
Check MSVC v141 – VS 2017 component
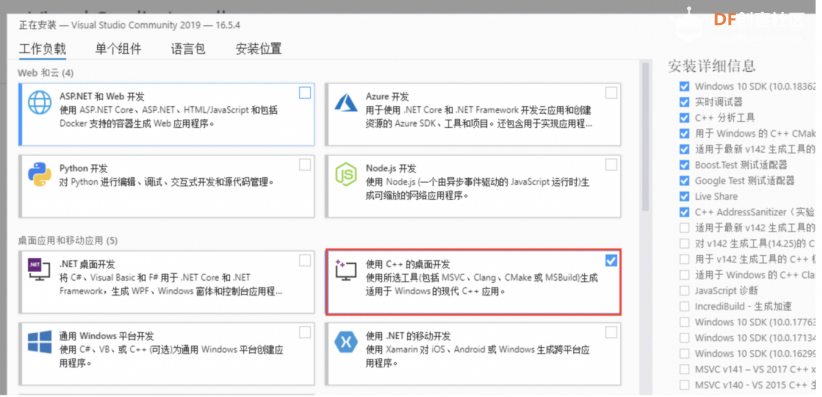click(684, 369)
